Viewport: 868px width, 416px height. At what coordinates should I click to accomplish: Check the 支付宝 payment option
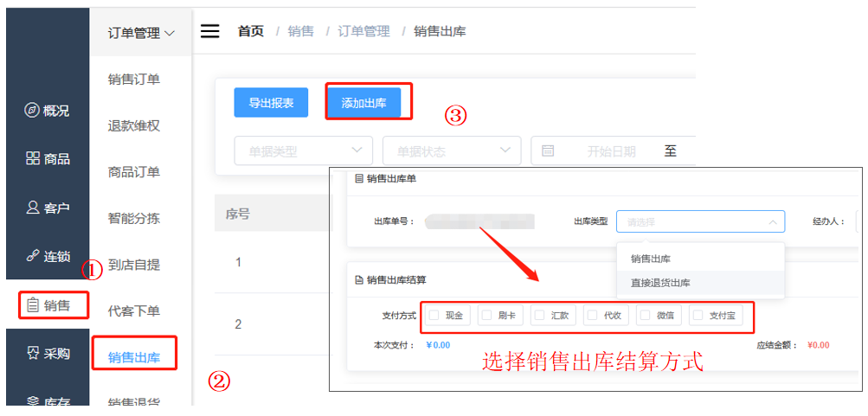[716, 316]
